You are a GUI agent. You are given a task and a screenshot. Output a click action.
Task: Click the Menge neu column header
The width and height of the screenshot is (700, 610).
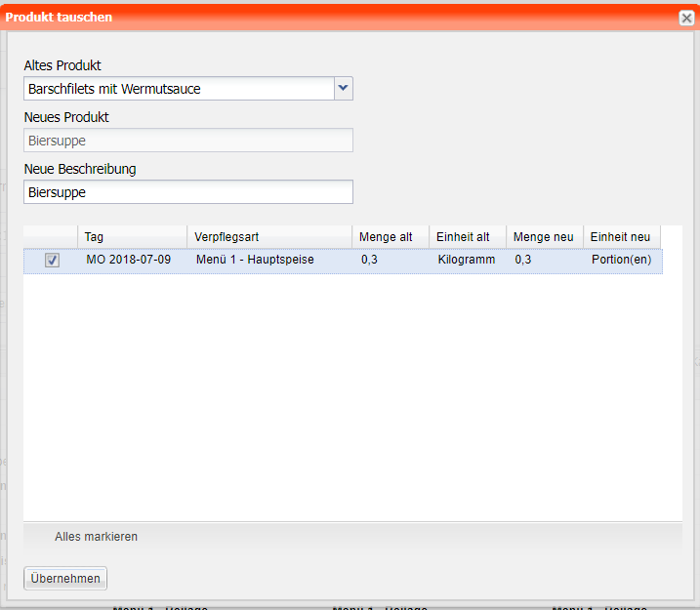(x=544, y=237)
